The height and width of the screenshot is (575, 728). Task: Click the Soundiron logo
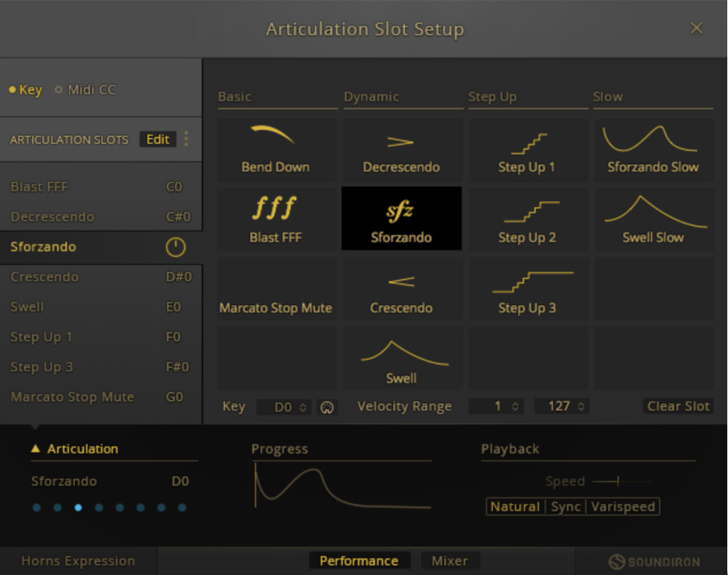pyautogui.click(x=654, y=561)
